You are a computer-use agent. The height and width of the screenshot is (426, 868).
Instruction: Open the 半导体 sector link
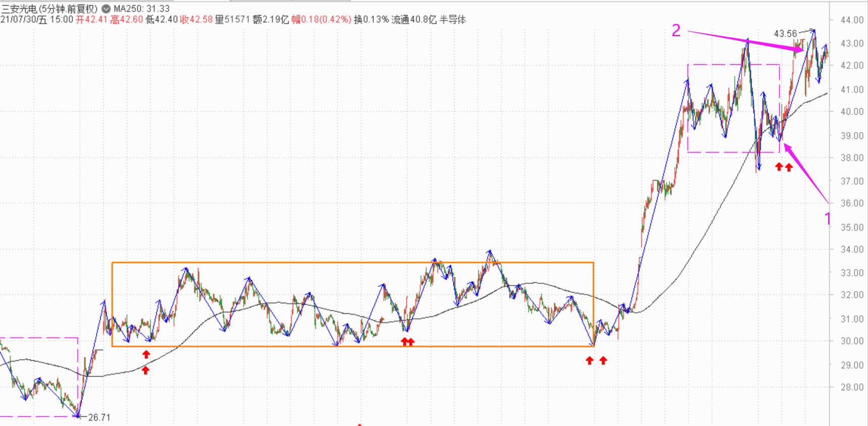(453, 20)
